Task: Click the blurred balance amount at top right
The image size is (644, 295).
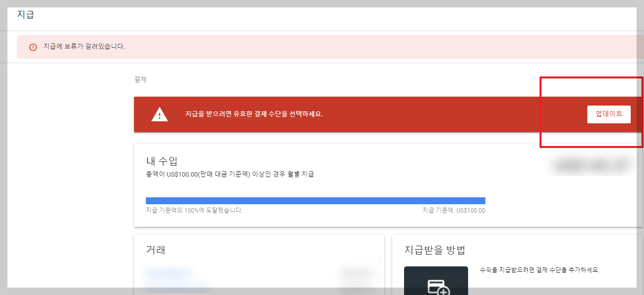Action: [x=591, y=165]
